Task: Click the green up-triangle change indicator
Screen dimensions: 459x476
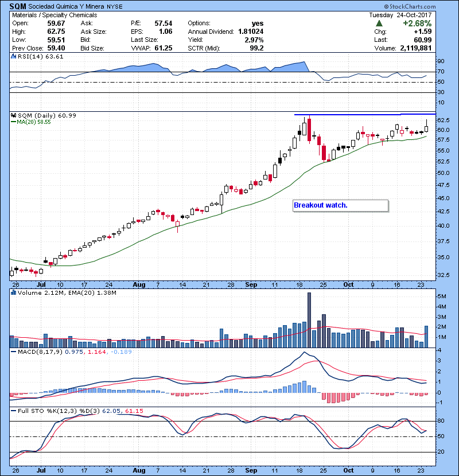Action: (x=379, y=24)
